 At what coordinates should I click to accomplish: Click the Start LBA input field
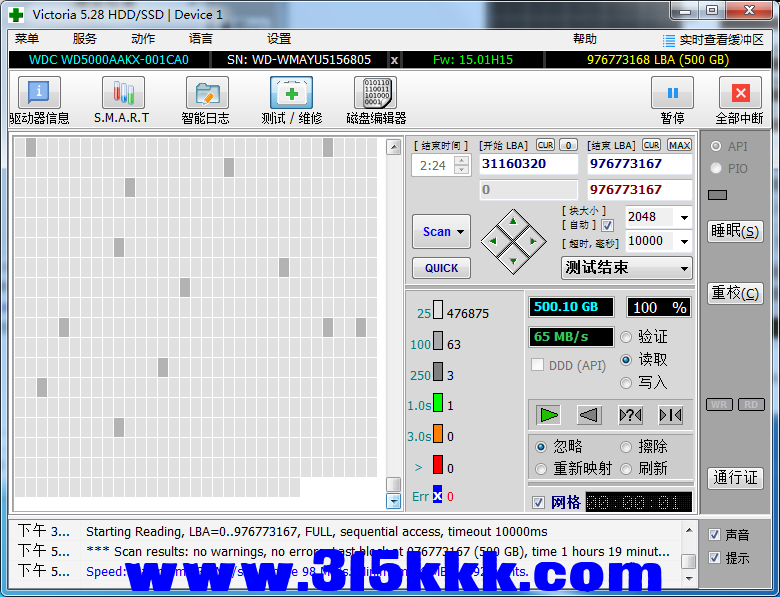[x=528, y=164]
